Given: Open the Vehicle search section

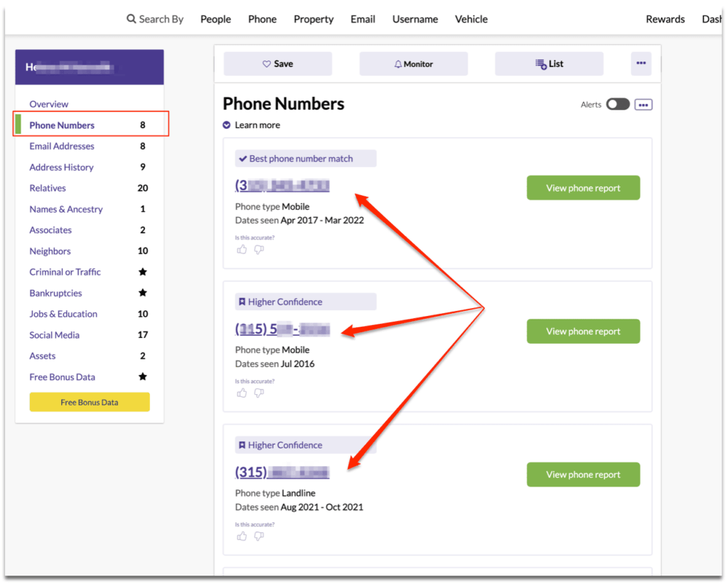Looking at the screenshot, I should pos(471,19).
